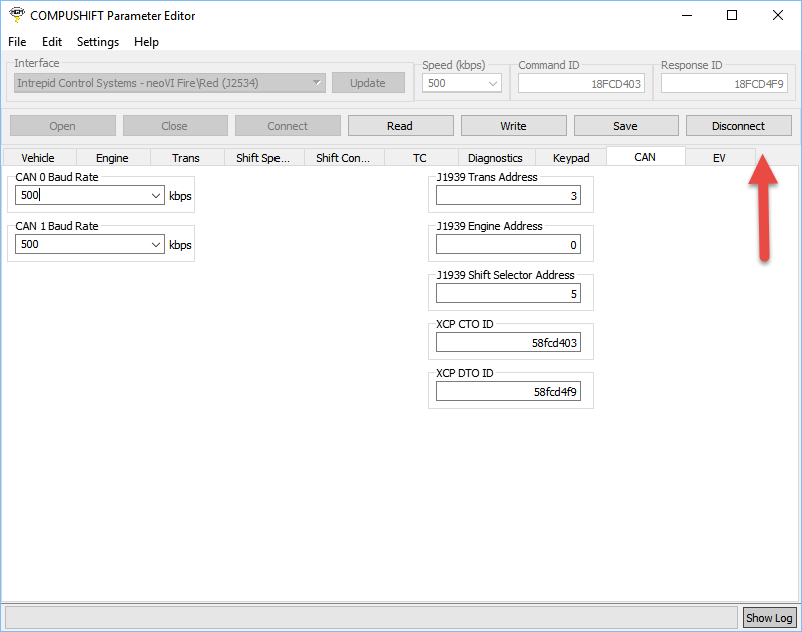
Task: Open the Settings menu
Action: 98,42
